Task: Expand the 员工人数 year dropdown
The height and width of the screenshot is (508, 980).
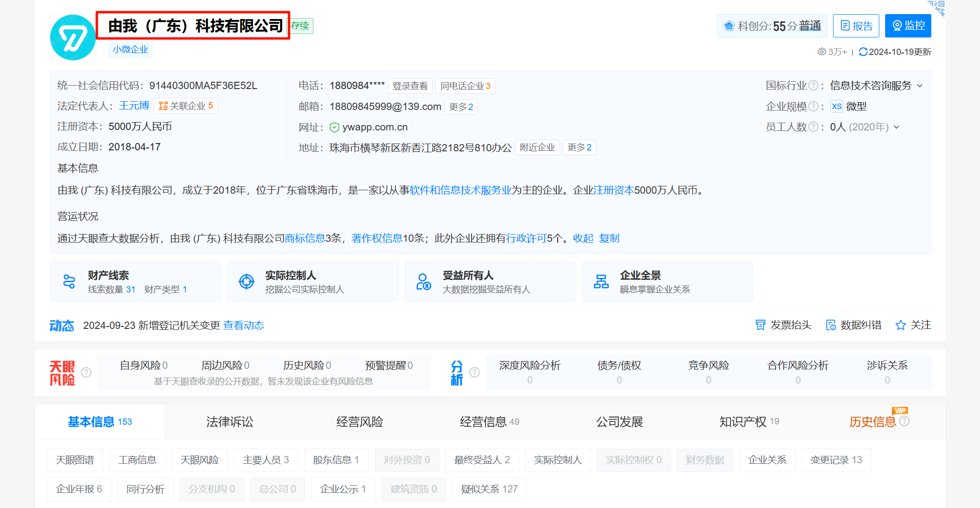Action: [896, 127]
